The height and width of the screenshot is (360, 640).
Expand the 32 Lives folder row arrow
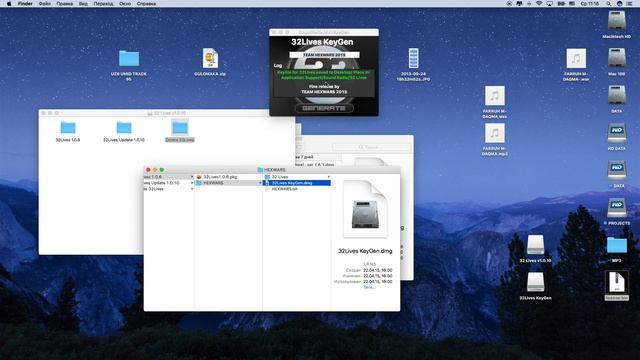329,177
